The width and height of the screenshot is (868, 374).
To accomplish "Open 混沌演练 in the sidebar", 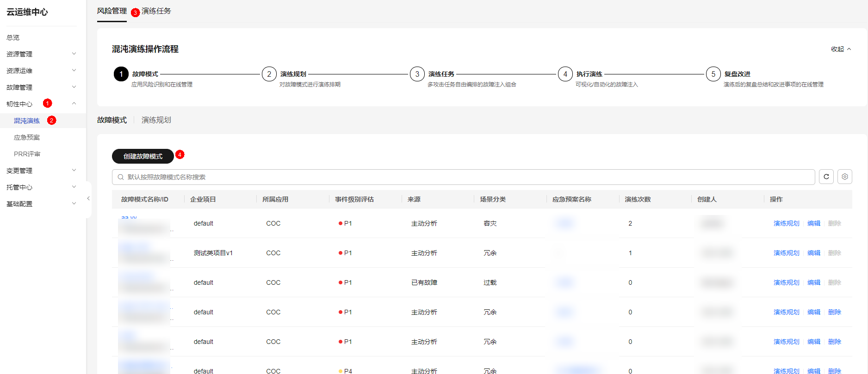I will 27,121.
